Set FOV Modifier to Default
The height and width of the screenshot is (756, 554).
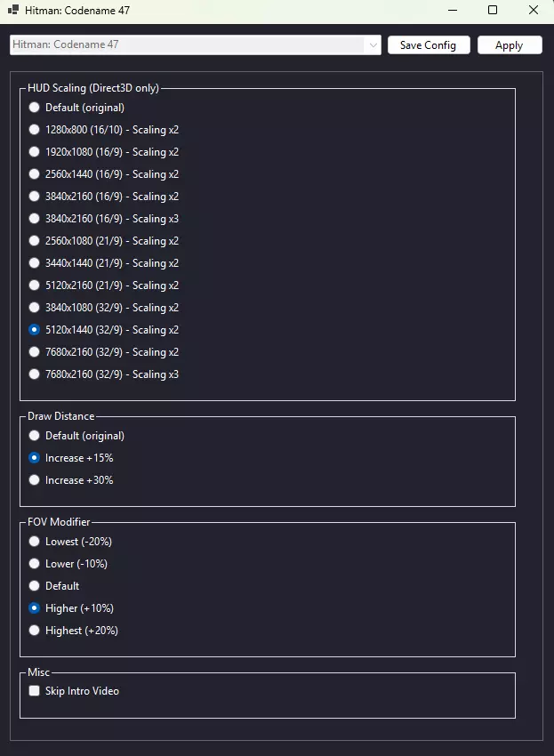coord(35,586)
